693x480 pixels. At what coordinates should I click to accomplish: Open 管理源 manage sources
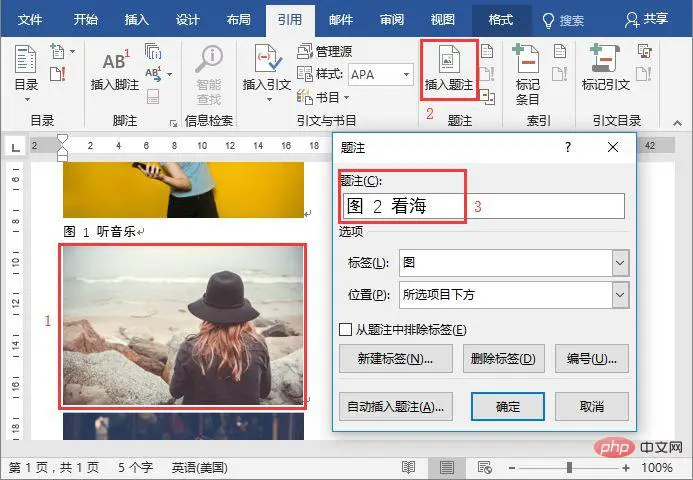(324, 51)
